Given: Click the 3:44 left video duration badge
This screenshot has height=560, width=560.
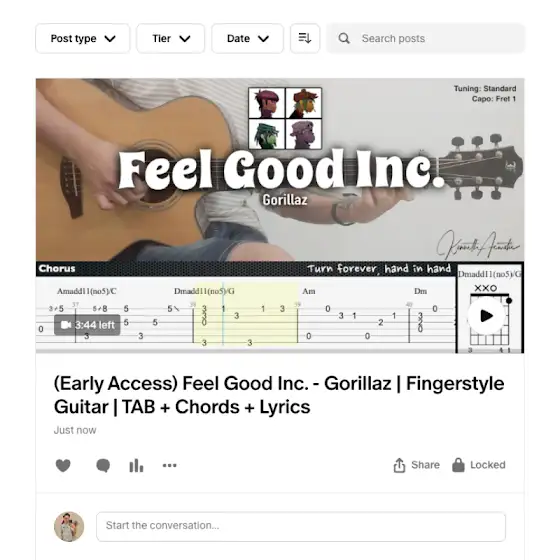Looking at the screenshot, I should (87, 325).
